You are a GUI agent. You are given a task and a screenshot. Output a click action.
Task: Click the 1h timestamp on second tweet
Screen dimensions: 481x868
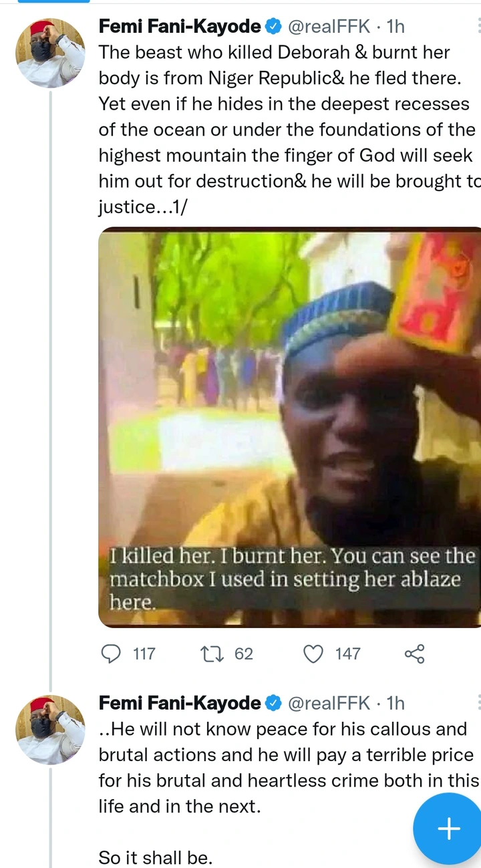(x=396, y=703)
